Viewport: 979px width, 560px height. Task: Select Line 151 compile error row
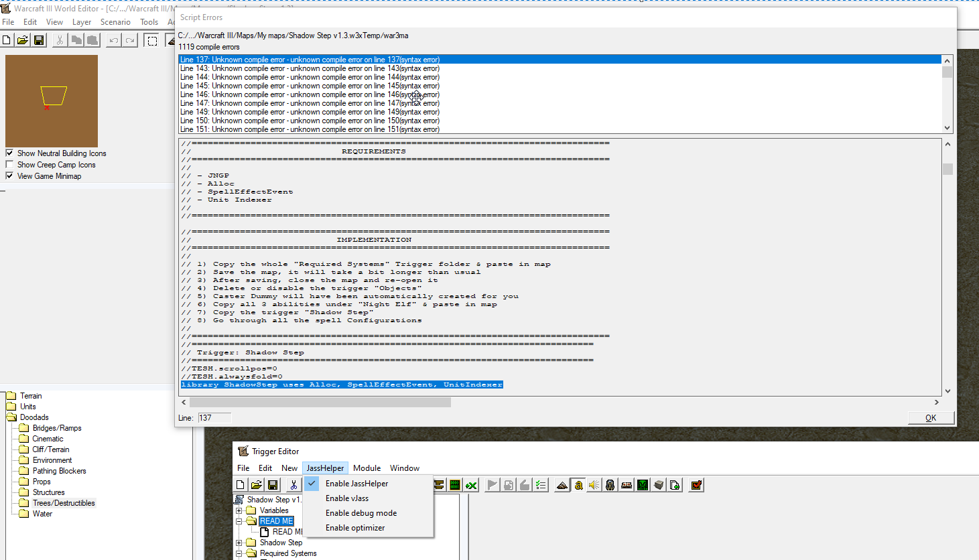coord(560,129)
